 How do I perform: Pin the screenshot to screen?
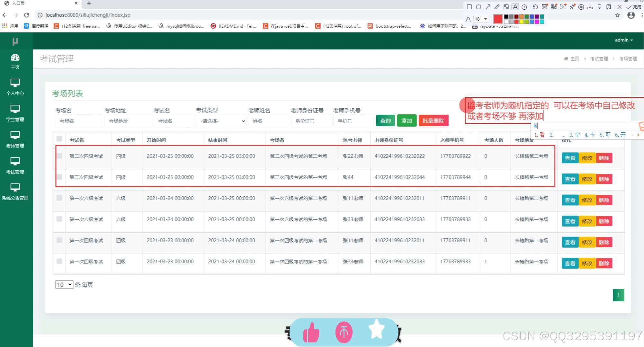click(x=572, y=7)
